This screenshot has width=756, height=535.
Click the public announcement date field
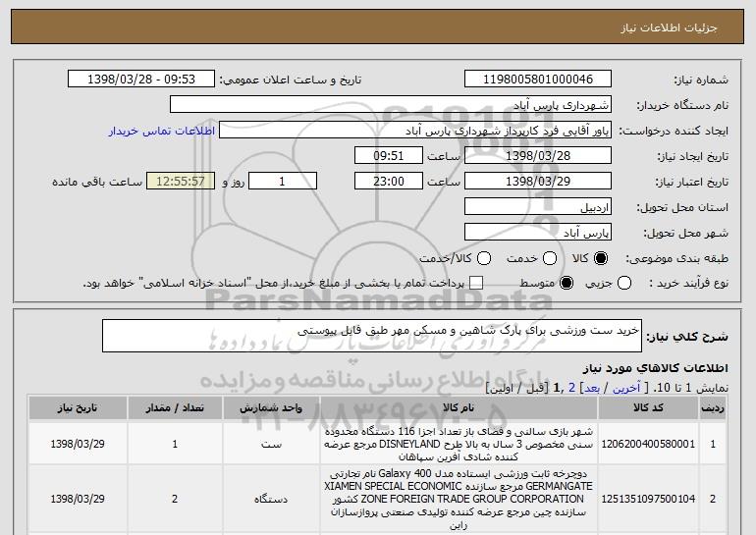(141, 80)
